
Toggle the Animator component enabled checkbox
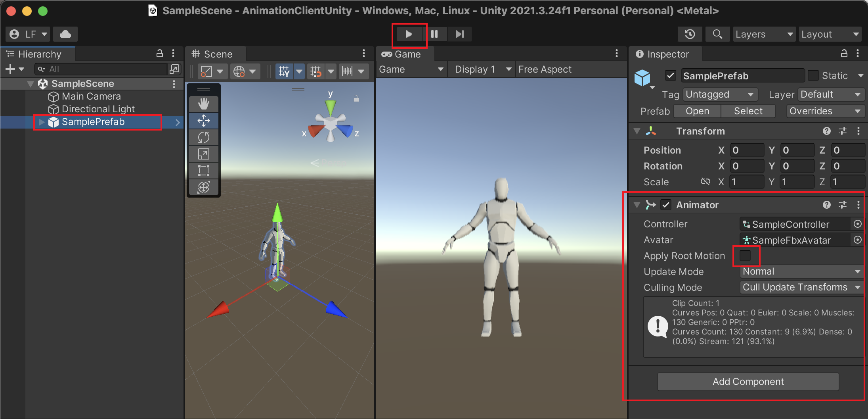pyautogui.click(x=666, y=205)
